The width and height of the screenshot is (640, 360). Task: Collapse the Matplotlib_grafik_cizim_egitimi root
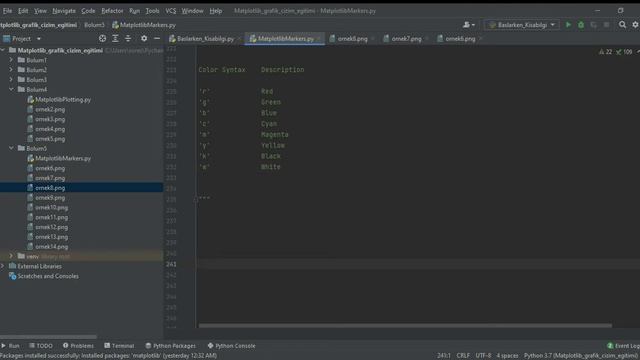click(x=3, y=50)
